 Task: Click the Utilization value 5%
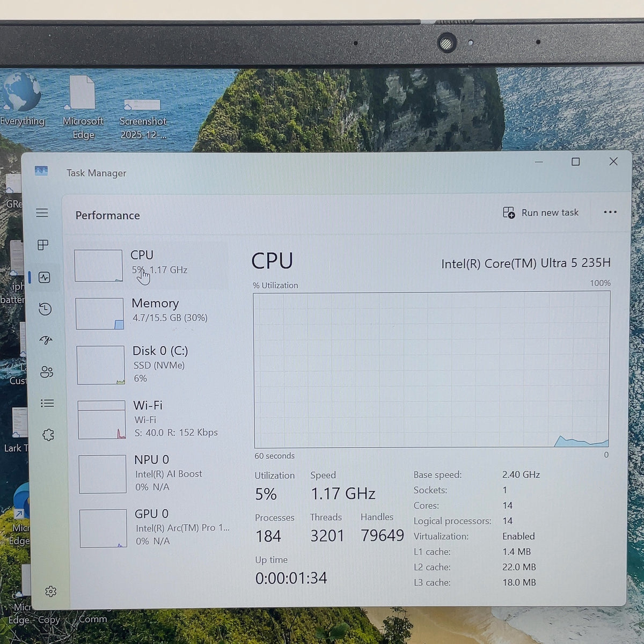pyautogui.click(x=266, y=494)
